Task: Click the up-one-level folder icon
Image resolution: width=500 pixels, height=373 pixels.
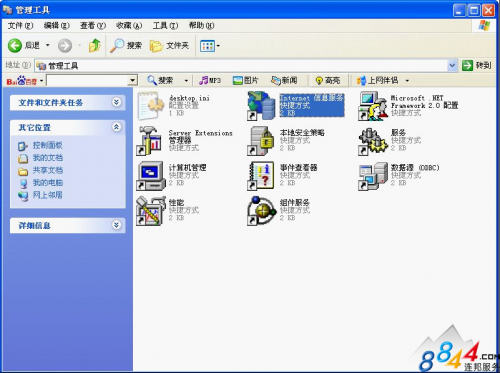Action: 95,45
